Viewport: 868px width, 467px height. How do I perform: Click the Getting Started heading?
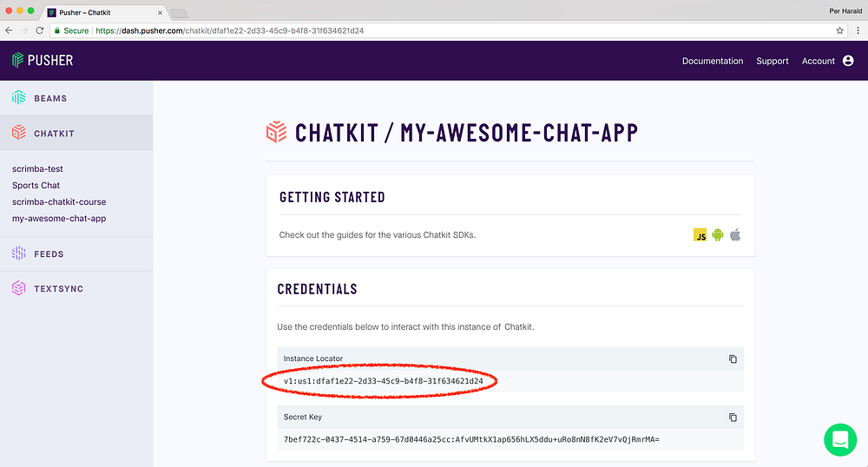tap(332, 197)
